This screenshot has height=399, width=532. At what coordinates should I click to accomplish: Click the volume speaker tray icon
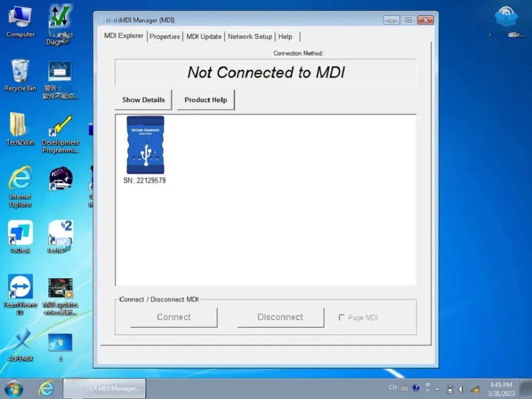point(462,389)
